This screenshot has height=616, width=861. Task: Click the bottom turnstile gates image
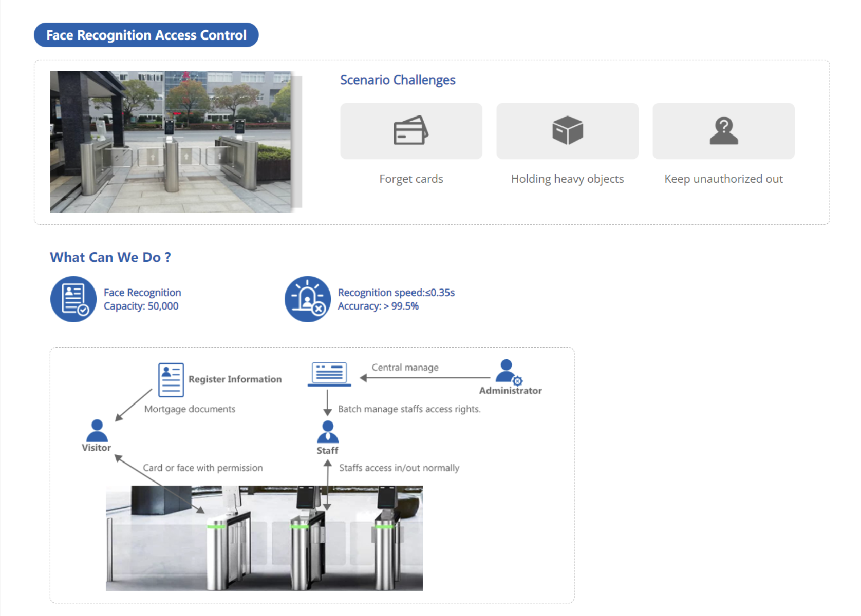point(264,538)
